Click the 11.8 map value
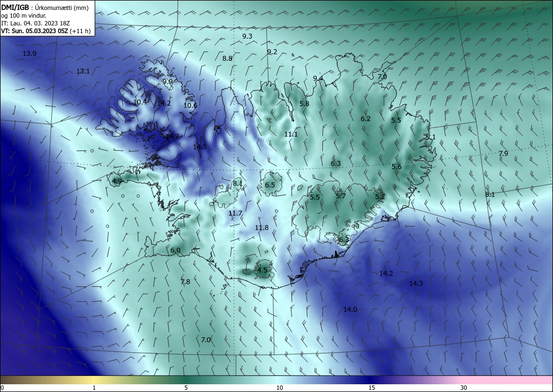Screen dimensions: 553x392 (262, 228)
